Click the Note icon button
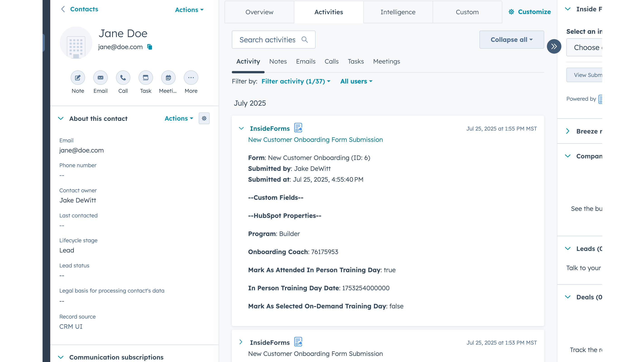The image size is (644, 362). pyautogui.click(x=78, y=78)
